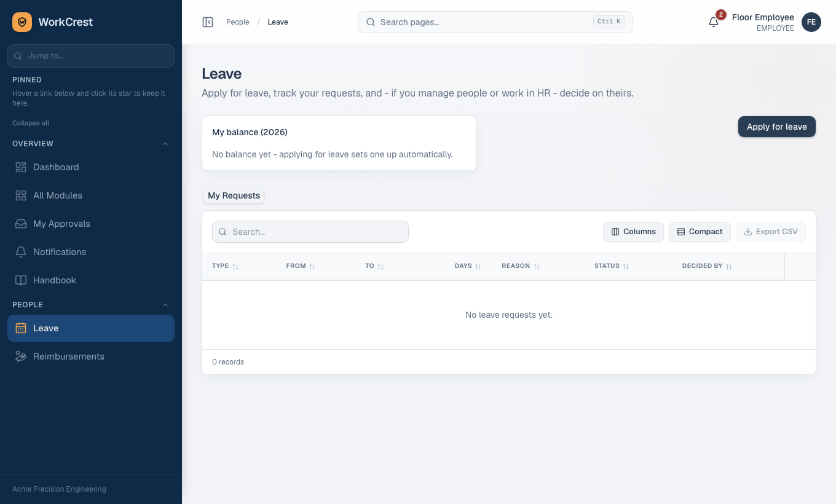Screen dimensions: 836x504
Task: Sort by the TYPE column arrows
Action: 235,266
